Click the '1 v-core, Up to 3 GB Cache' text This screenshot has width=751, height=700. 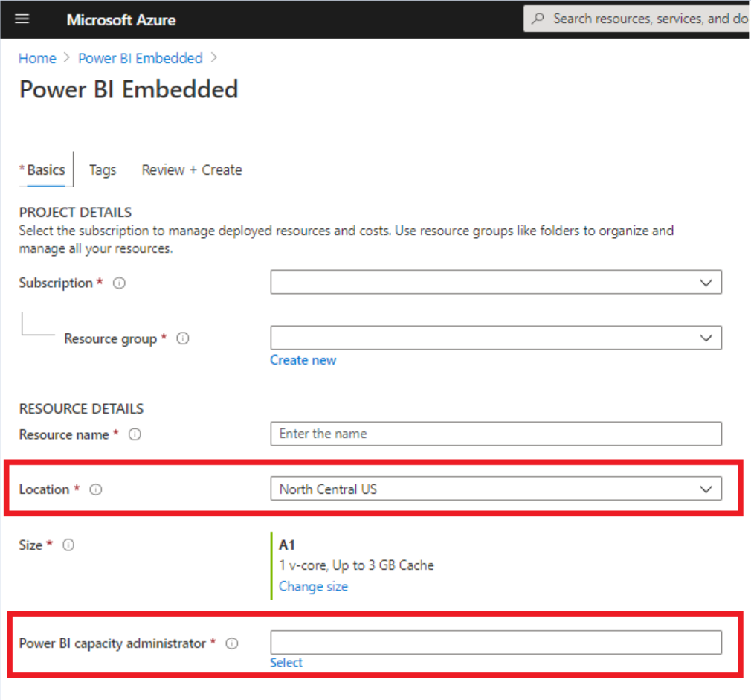356,566
